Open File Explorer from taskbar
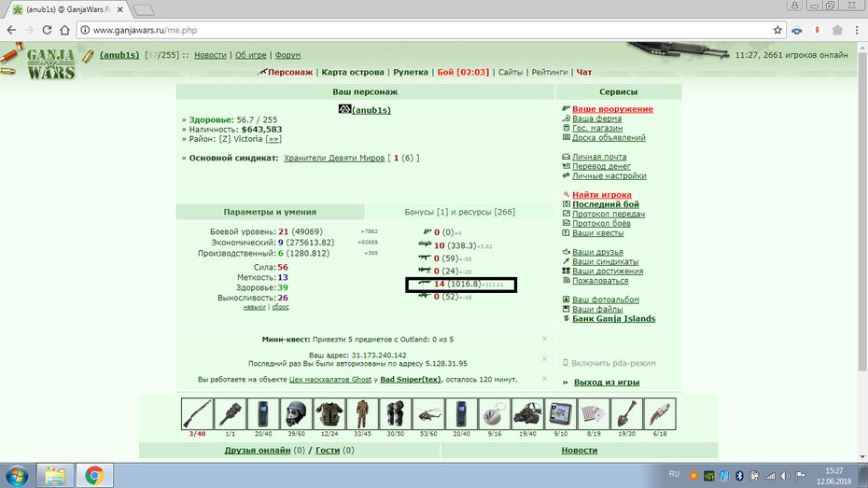 click(x=55, y=475)
